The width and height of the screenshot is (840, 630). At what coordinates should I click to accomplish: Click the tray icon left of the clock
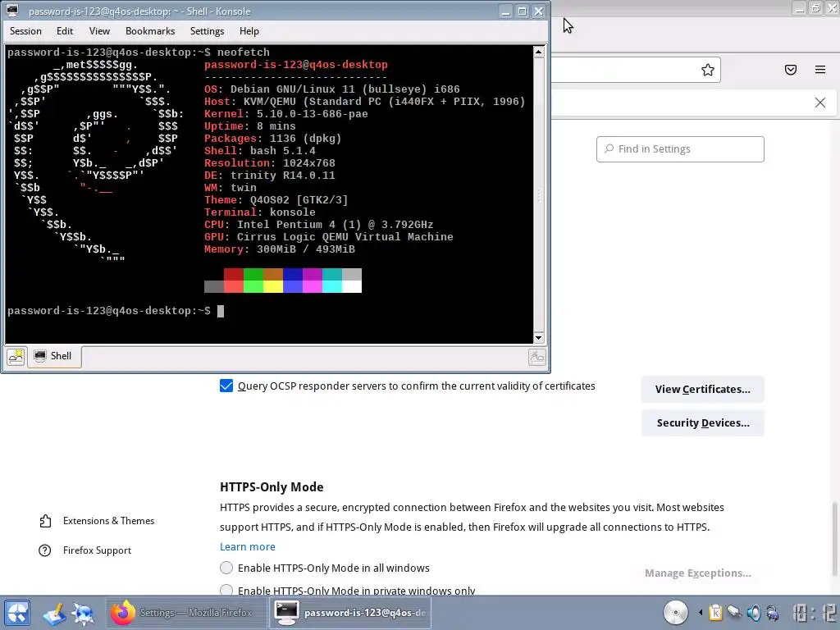point(773,612)
